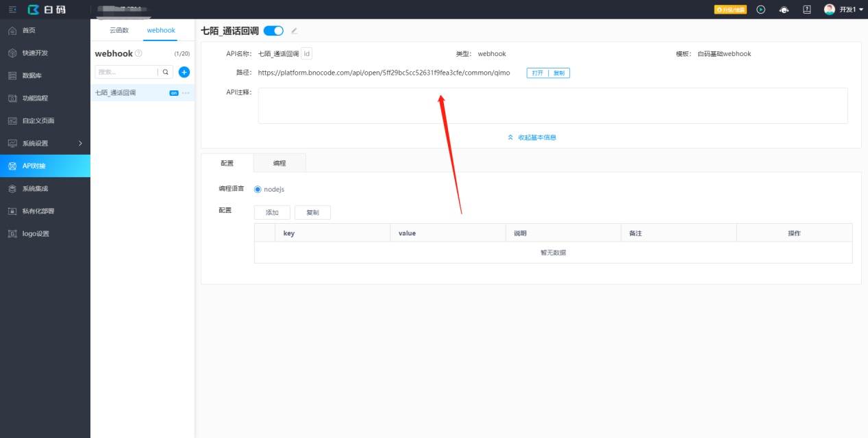Click the play tutorial icon in header
Screen dimensions: 868x438
coord(760,10)
